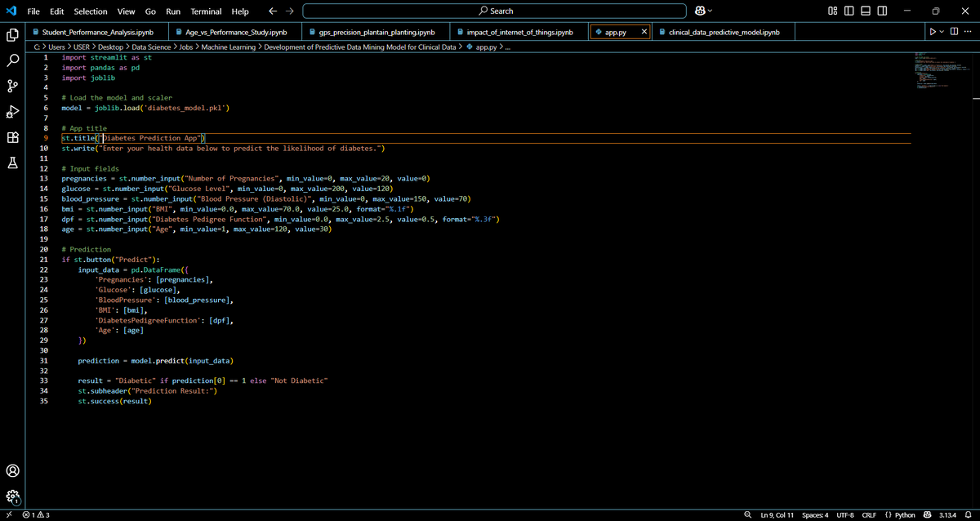
Task: Click the errors and warnings status indicator
Action: [37, 515]
